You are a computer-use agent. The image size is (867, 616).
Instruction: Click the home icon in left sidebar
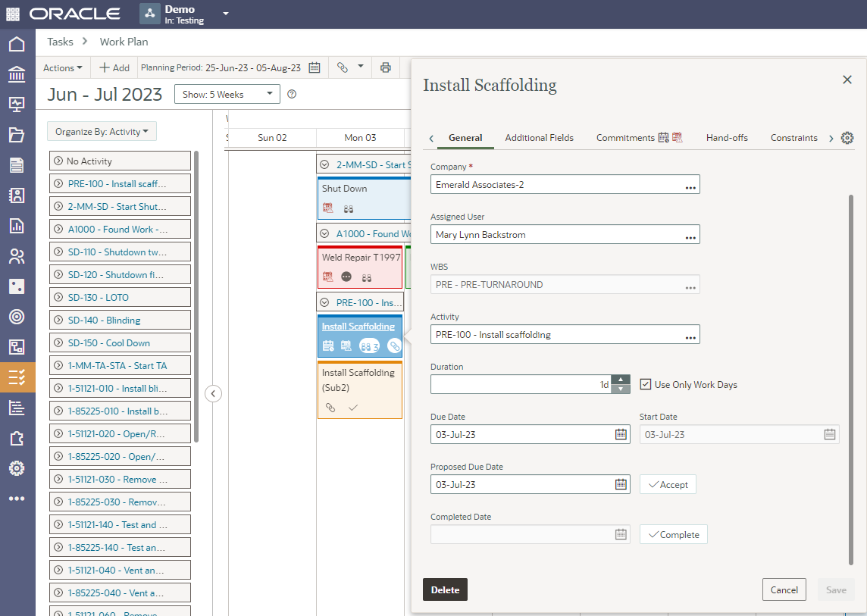pos(17,44)
